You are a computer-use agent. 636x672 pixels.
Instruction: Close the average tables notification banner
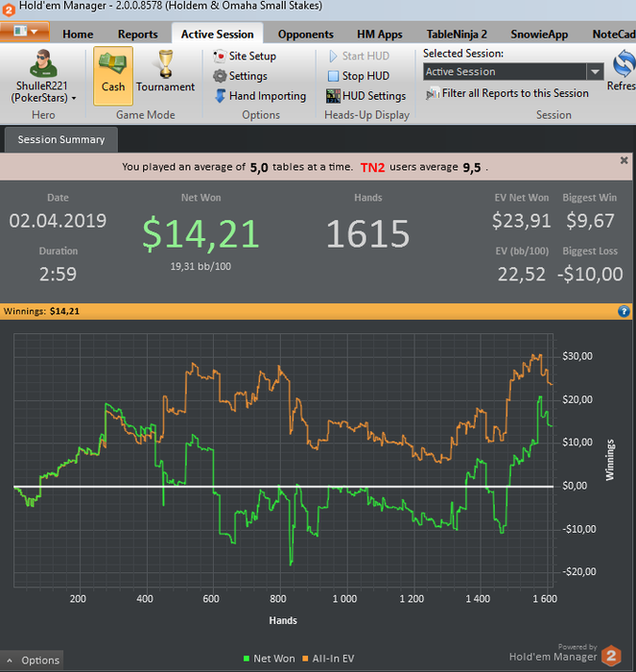tap(624, 160)
